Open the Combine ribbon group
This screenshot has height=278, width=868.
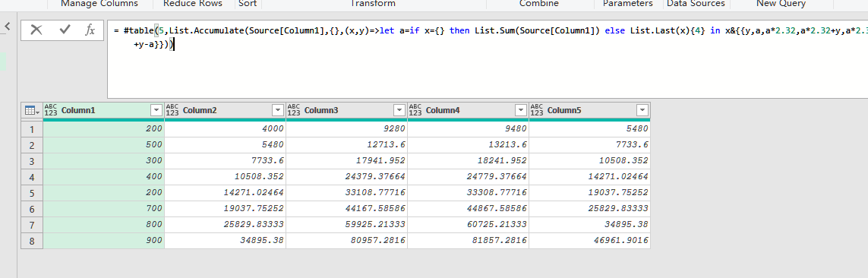click(x=538, y=4)
